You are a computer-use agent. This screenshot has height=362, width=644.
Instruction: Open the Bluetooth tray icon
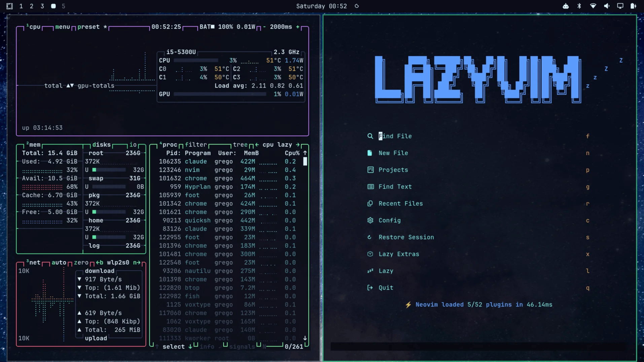click(x=579, y=6)
